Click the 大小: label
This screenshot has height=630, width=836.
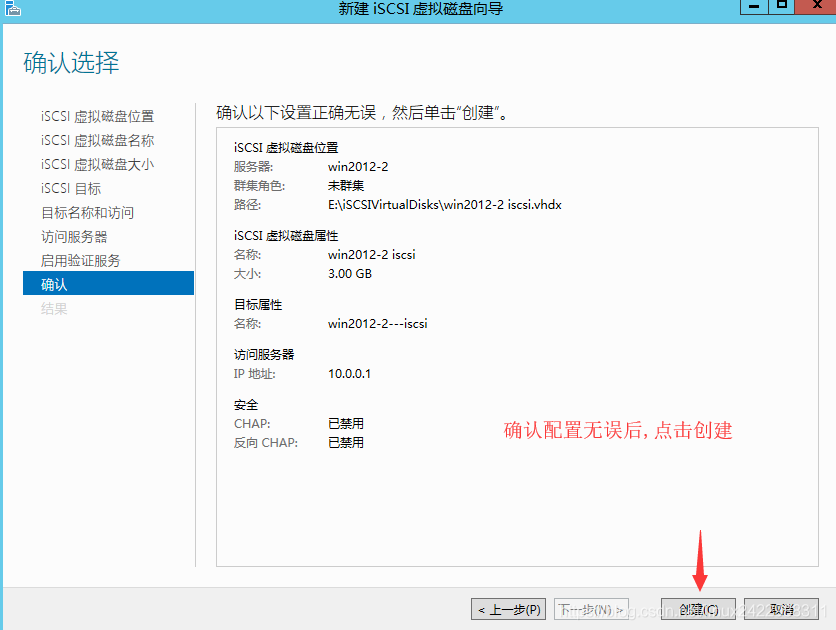pyautogui.click(x=247, y=273)
